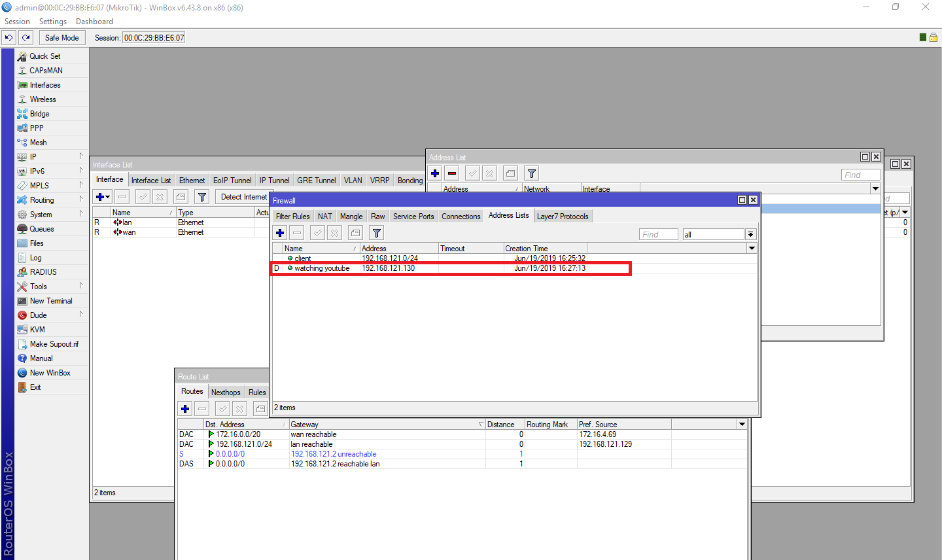Click enable checkmark in Firewall toolbar

(318, 233)
